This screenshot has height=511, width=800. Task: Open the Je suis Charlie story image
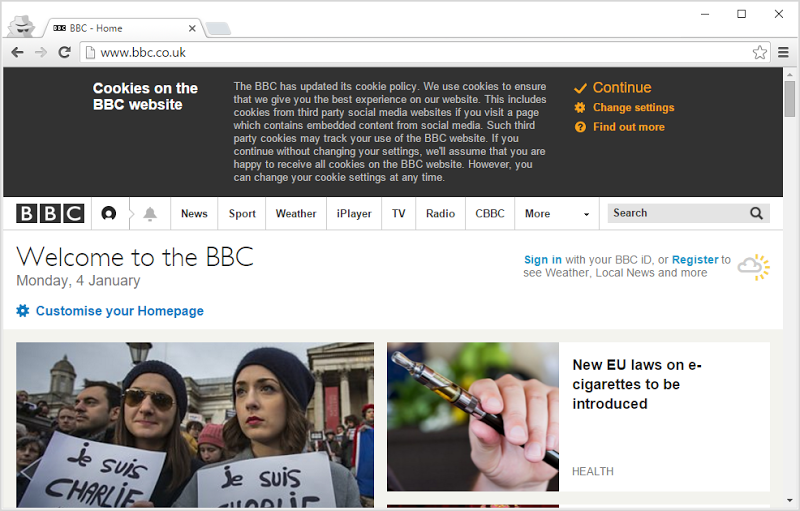pos(195,424)
